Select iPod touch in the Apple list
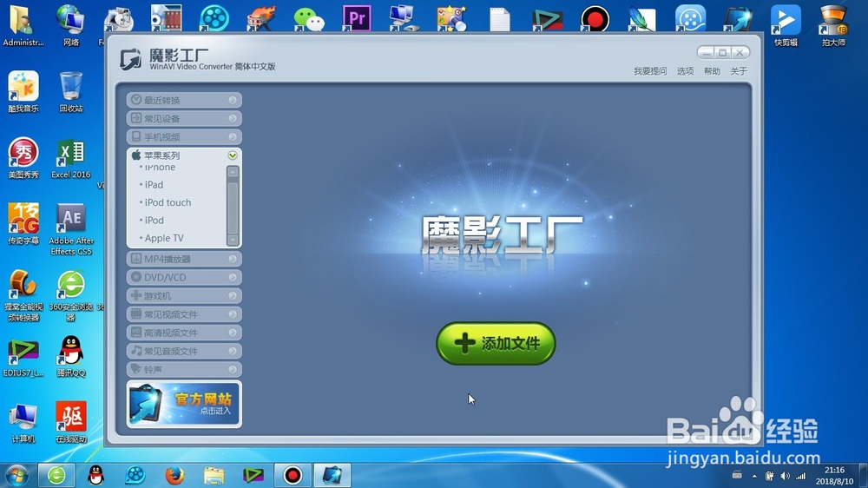The image size is (868, 488). click(168, 202)
